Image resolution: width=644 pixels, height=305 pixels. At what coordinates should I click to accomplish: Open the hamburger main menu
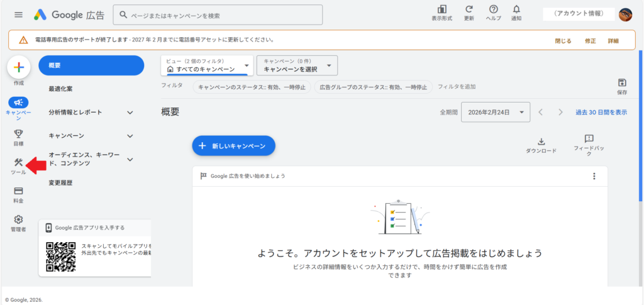(x=18, y=14)
